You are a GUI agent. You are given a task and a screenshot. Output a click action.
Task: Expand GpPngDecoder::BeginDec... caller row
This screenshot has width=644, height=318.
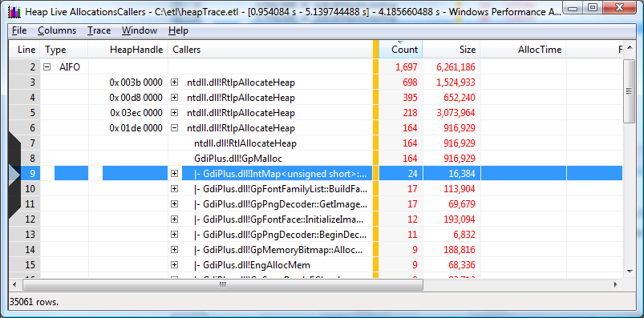pyautogui.click(x=175, y=234)
